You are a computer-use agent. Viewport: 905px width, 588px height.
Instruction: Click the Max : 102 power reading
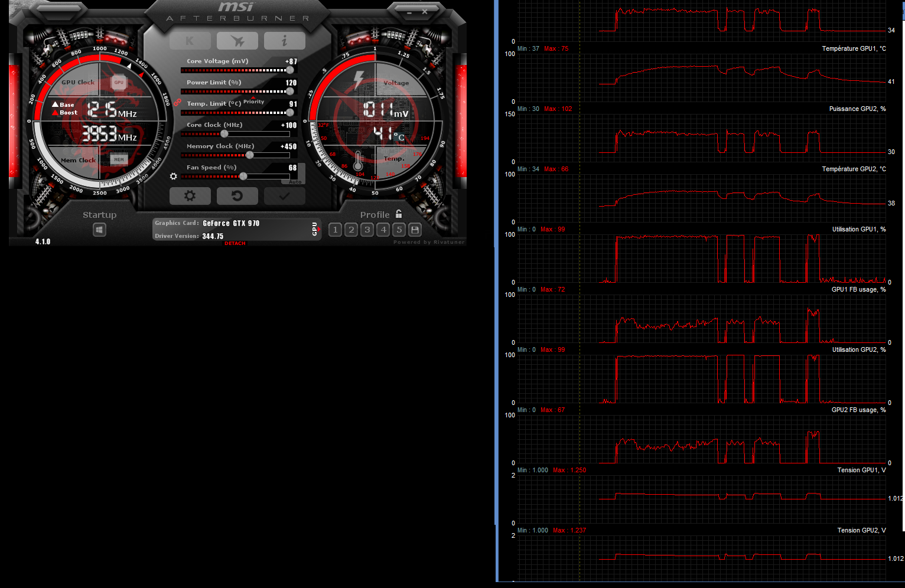(558, 109)
